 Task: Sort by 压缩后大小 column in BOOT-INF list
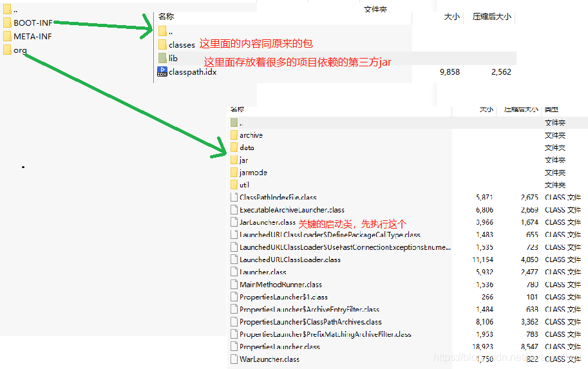pos(491,17)
